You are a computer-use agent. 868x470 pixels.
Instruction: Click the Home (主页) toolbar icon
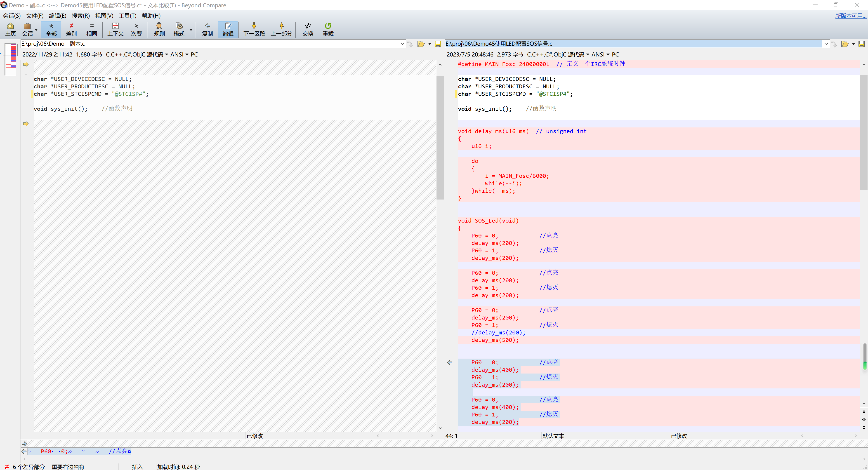pos(10,29)
